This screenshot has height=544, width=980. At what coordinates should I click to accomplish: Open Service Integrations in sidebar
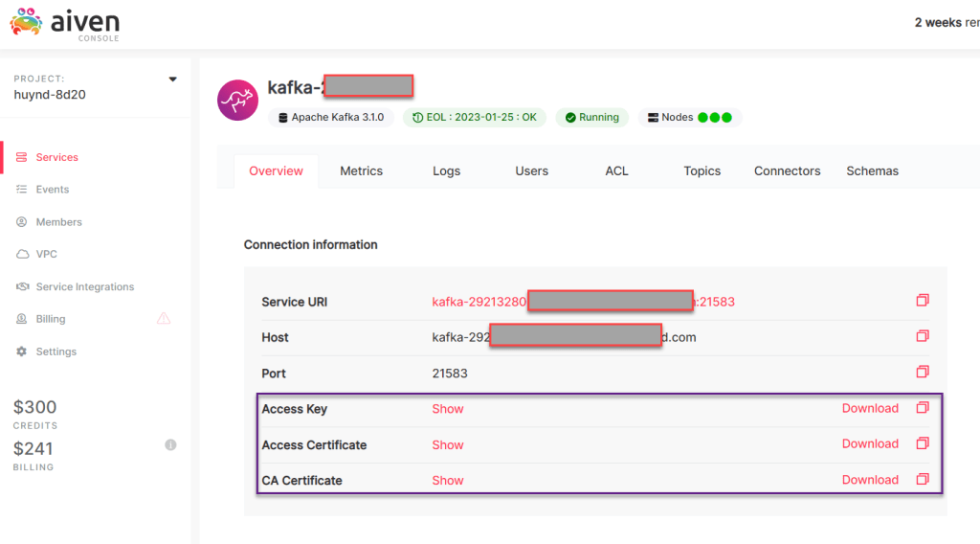(x=84, y=286)
